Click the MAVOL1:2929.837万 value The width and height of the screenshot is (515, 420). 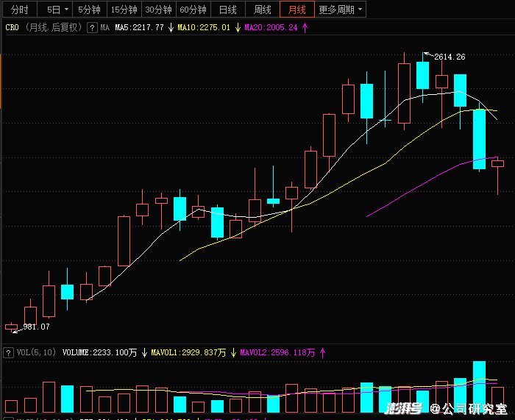188,352
